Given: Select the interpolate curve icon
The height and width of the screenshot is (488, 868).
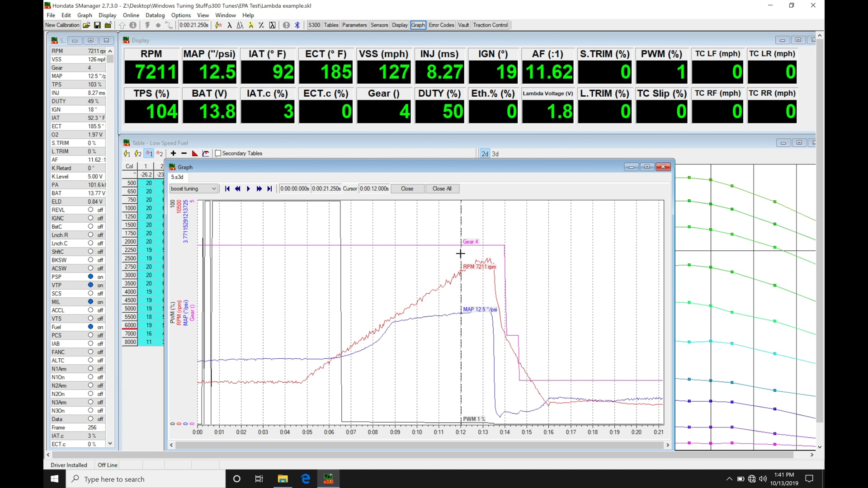Looking at the screenshot, I should pos(206,153).
